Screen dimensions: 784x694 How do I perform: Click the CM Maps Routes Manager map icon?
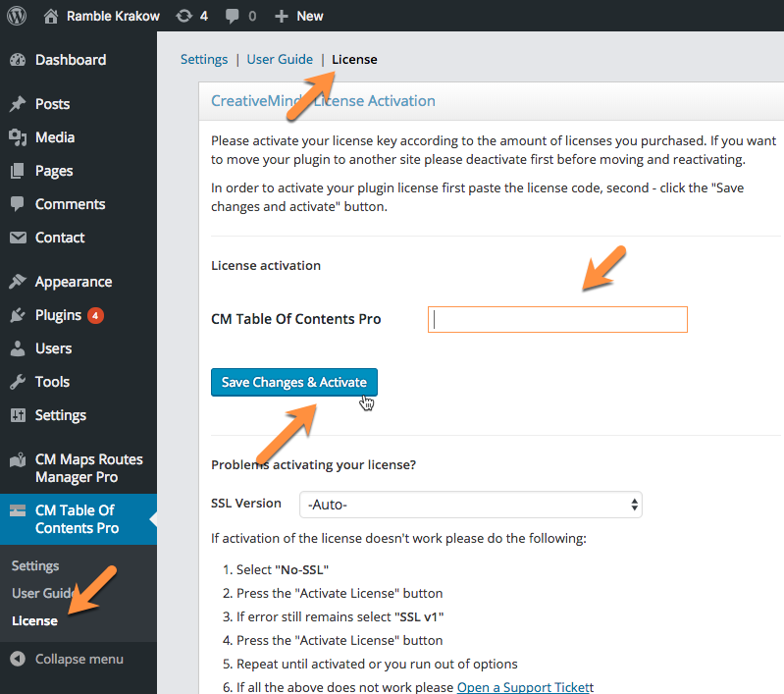(x=18, y=459)
